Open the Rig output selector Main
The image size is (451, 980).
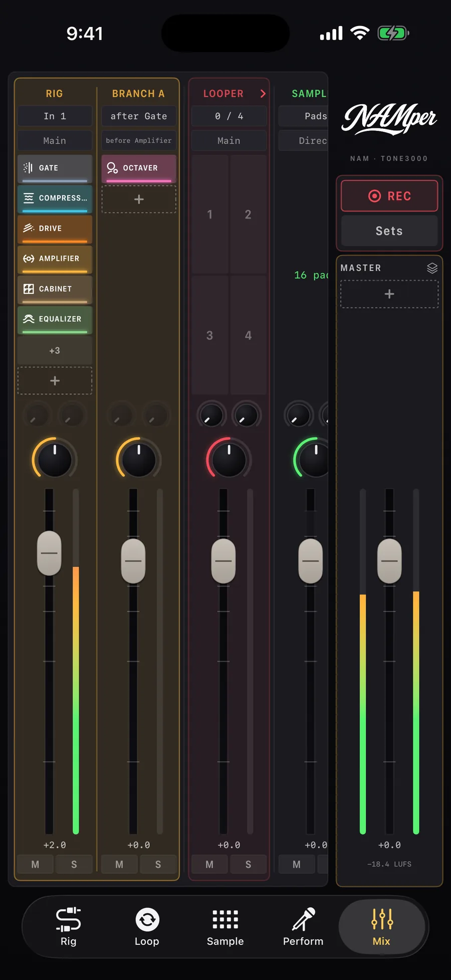[55, 141]
